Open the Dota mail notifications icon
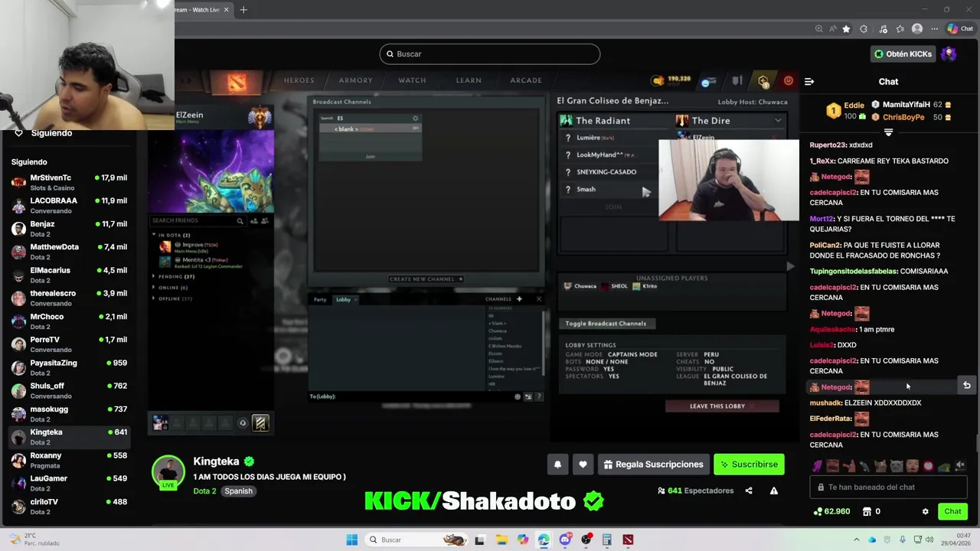 pos(708,81)
